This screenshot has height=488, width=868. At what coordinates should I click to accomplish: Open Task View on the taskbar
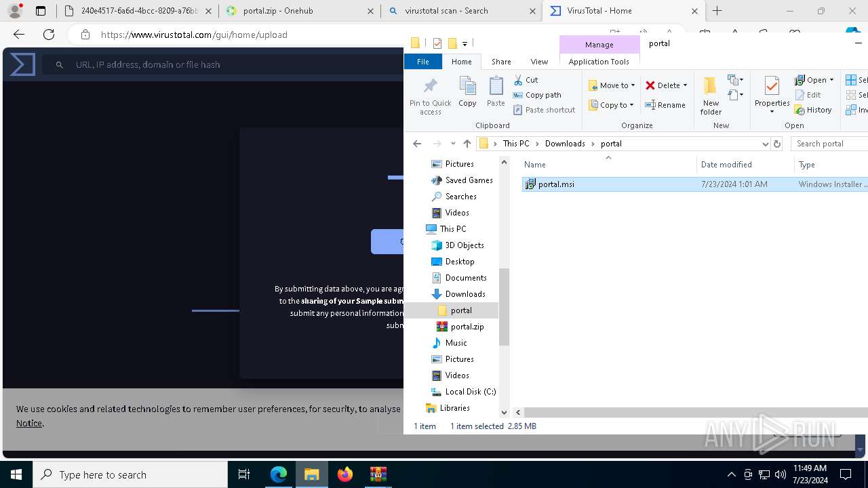point(244,474)
